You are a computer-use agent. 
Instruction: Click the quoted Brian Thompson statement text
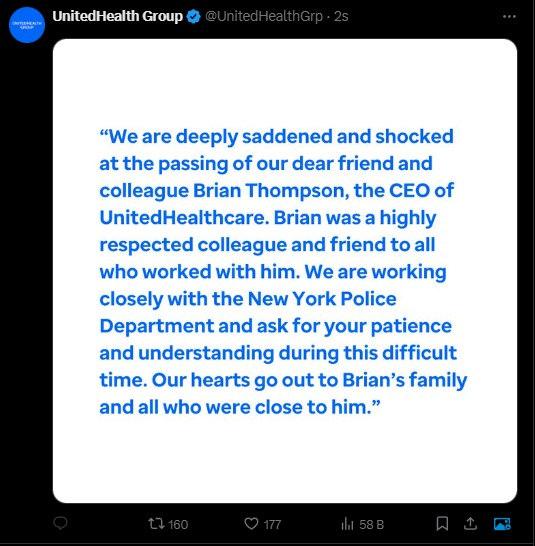[283, 272]
